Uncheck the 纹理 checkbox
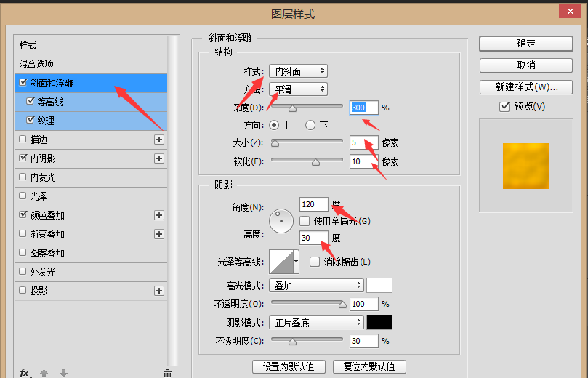The height and width of the screenshot is (378, 588). 31,120
